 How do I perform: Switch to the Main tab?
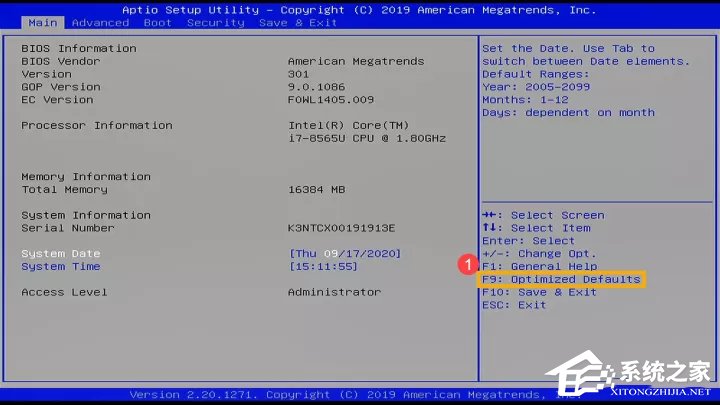pyautogui.click(x=42, y=22)
